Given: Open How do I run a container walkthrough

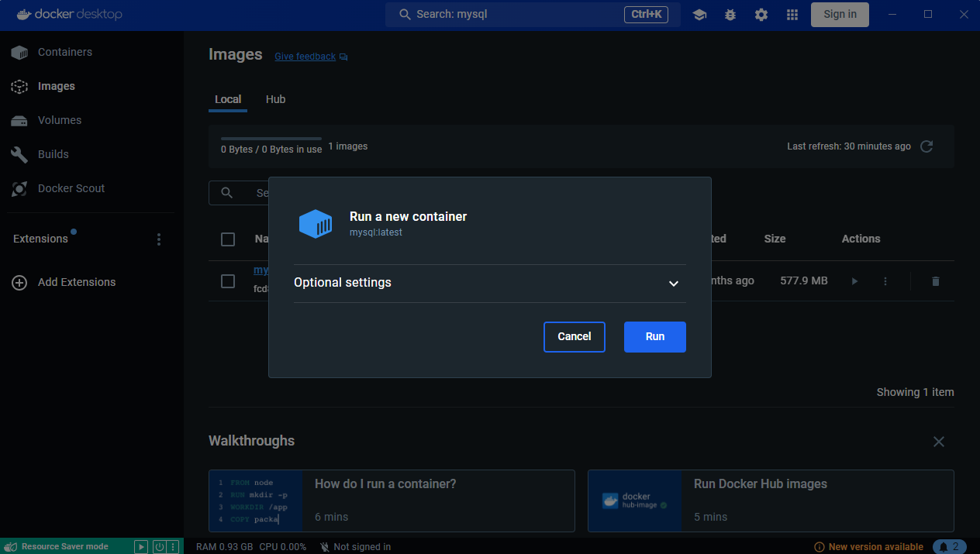Looking at the screenshot, I should tap(392, 501).
